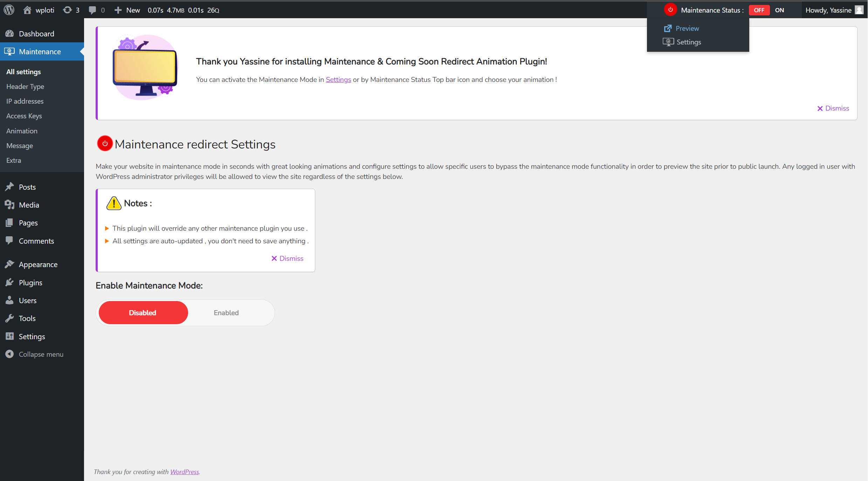The height and width of the screenshot is (481, 868).
Task: Open Header Type submenu item
Action: coord(25,86)
